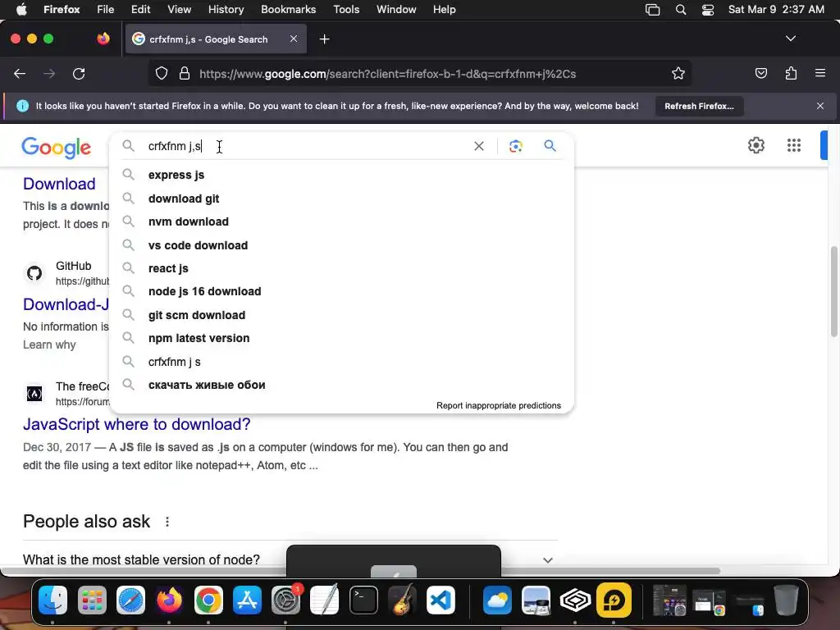
Task: Open menu bar clock Sat Mar 9
Action: click(776, 10)
